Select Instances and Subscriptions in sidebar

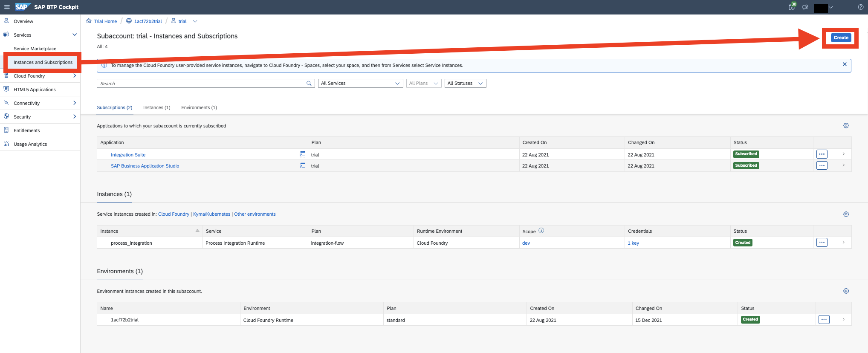click(43, 62)
